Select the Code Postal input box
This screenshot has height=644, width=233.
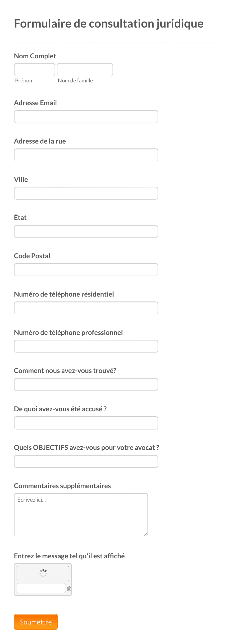[x=86, y=270]
